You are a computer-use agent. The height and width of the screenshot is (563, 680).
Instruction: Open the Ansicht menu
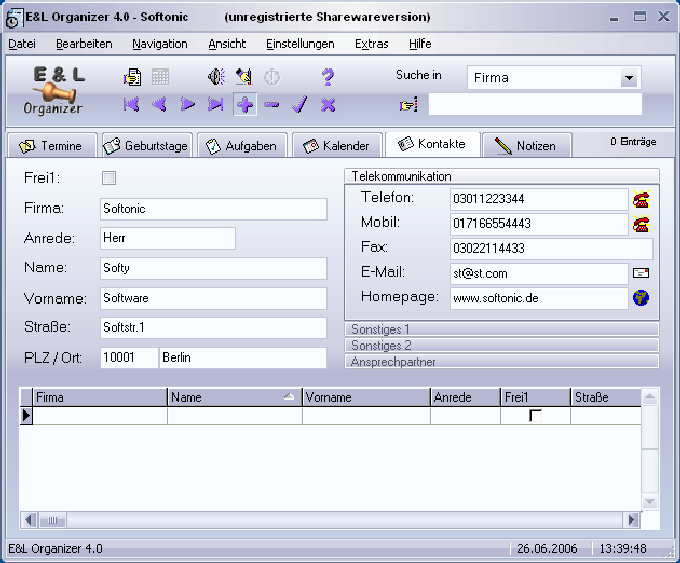(227, 44)
